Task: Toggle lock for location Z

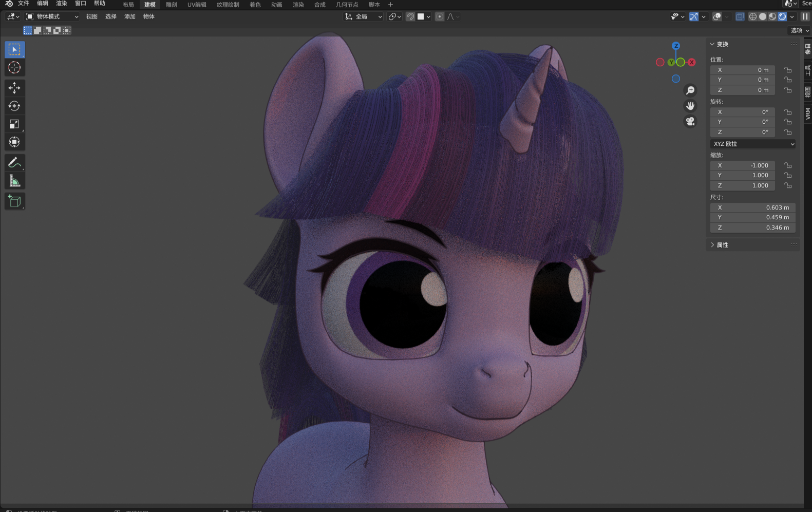Action: click(x=788, y=90)
